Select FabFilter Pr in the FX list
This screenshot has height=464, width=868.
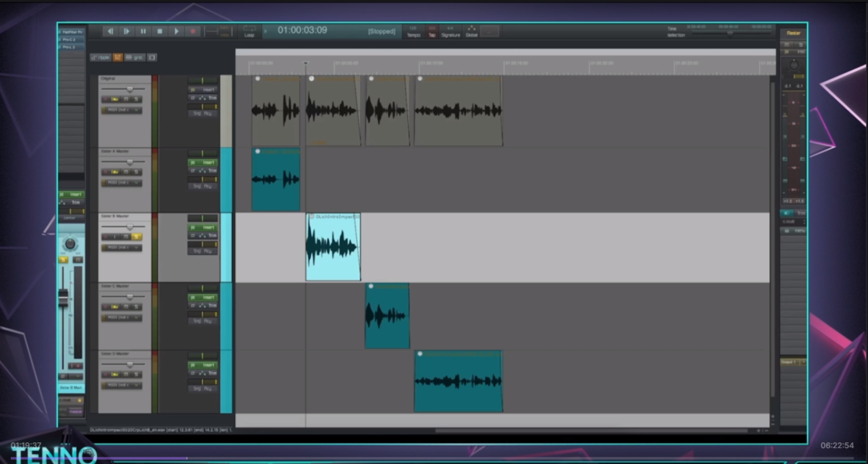pos(72,33)
